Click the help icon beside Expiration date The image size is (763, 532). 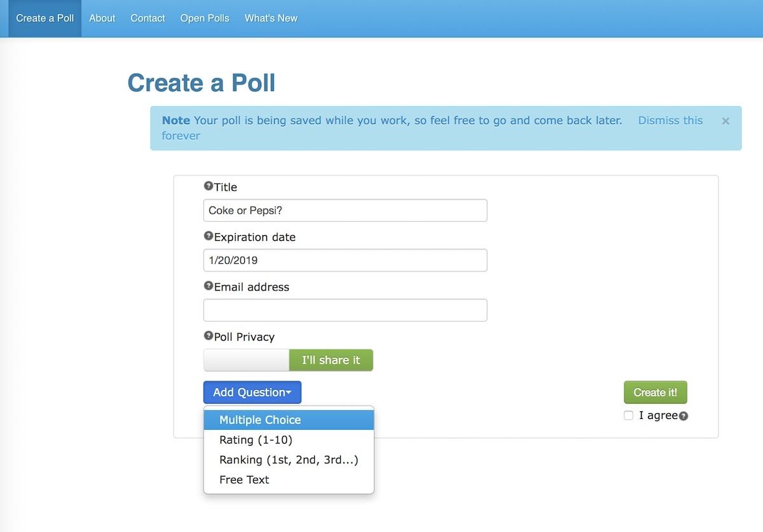[x=208, y=236]
